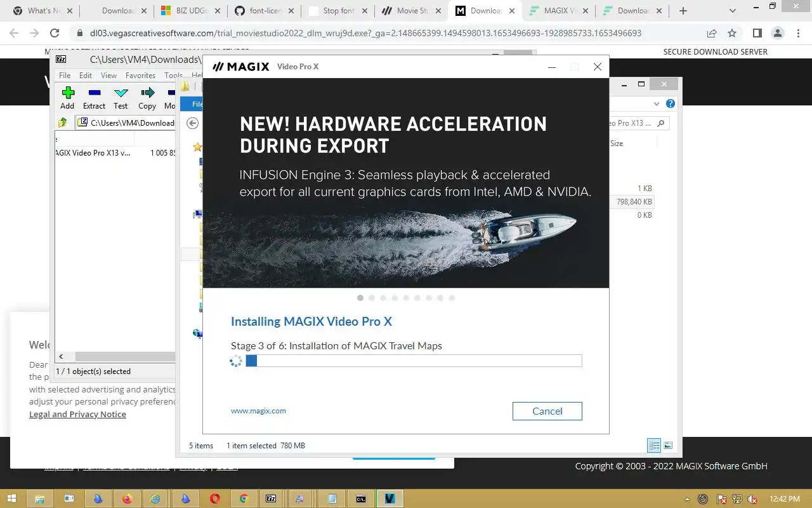Open the Chrome three-dot menu
This screenshot has height=508, width=812.
pos(798,33)
